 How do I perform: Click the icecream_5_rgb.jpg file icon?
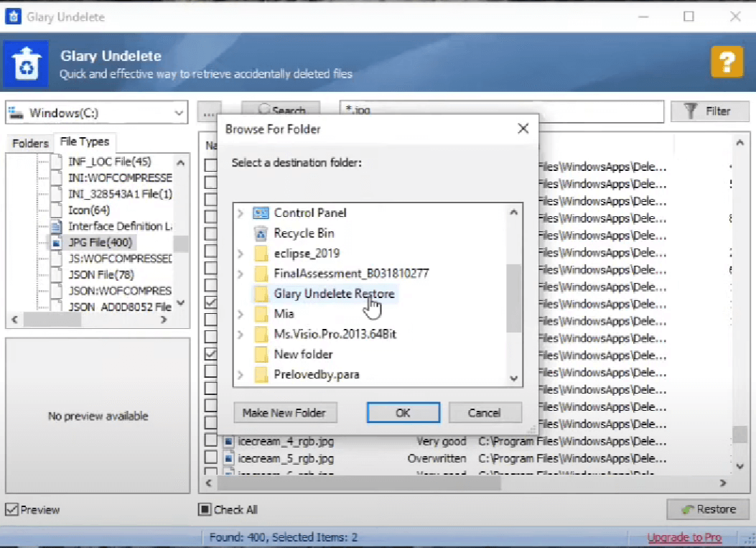[228, 458]
